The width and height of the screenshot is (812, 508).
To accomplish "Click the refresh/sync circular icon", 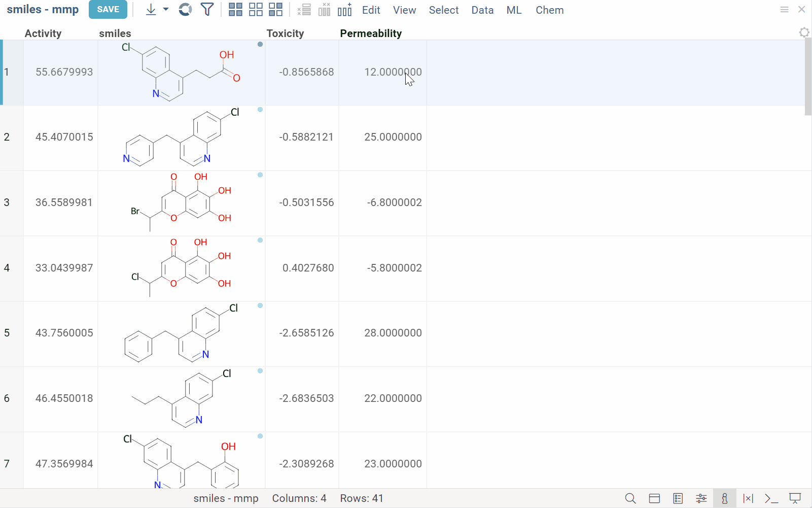I will [186, 10].
